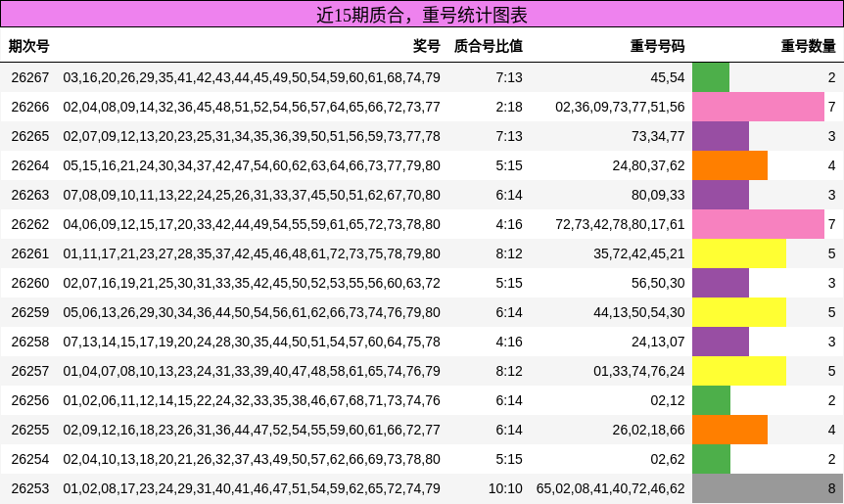Click the title 近15期质合，重号统计图表
Image resolution: width=844 pixels, height=504 pixels.
pyautogui.click(x=421, y=15)
